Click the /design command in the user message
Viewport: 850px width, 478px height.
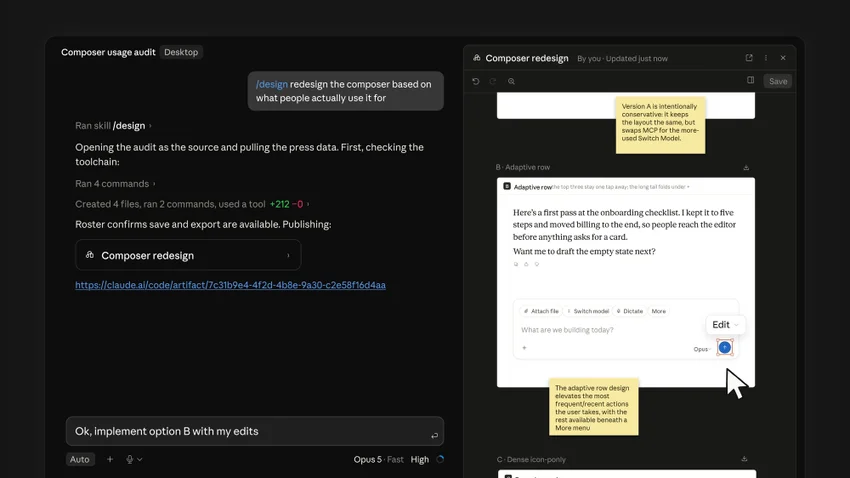coord(272,84)
